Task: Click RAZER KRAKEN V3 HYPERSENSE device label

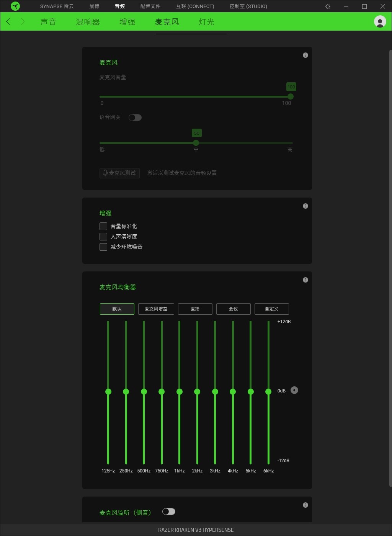Action: click(x=196, y=530)
